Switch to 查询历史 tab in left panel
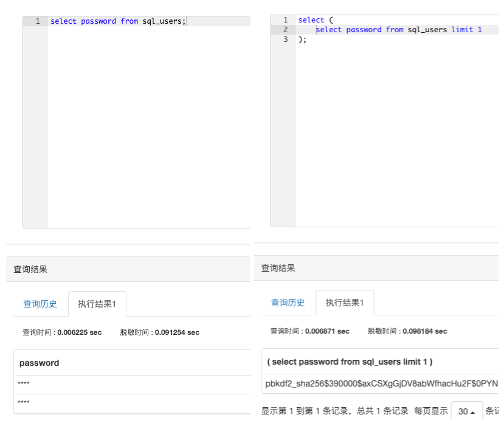The height and width of the screenshot is (426, 504). (x=40, y=304)
